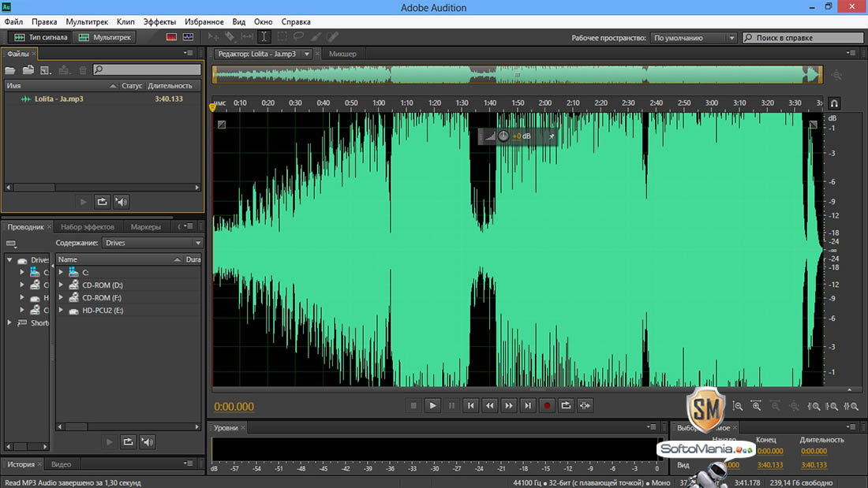Screen dimensions: 868x488
Task: Open file icon in Файлы panel
Action: coord(10,69)
